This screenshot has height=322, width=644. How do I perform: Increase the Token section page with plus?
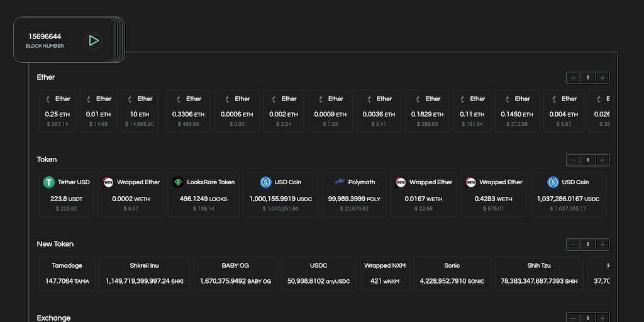(602, 160)
